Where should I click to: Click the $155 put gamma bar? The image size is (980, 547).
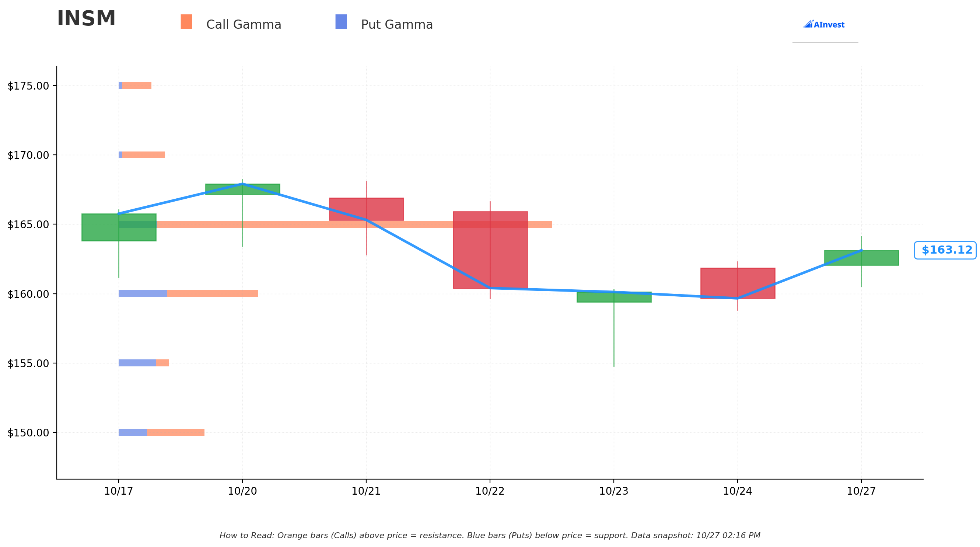[x=137, y=363]
